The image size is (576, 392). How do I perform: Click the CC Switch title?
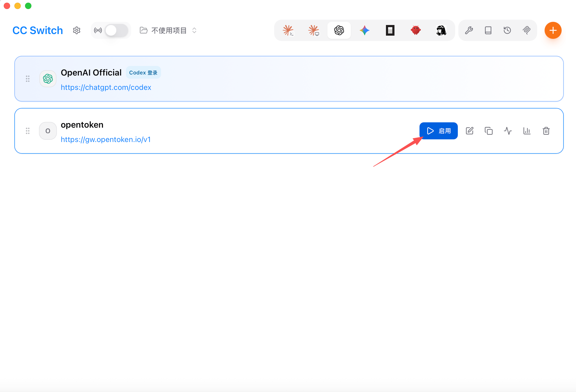(38, 30)
